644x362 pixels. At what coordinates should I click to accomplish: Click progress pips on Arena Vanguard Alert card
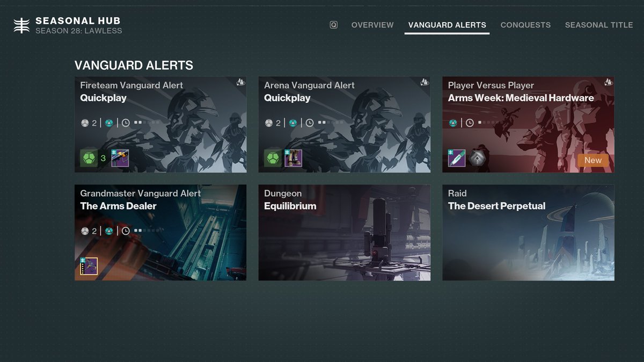click(x=331, y=123)
